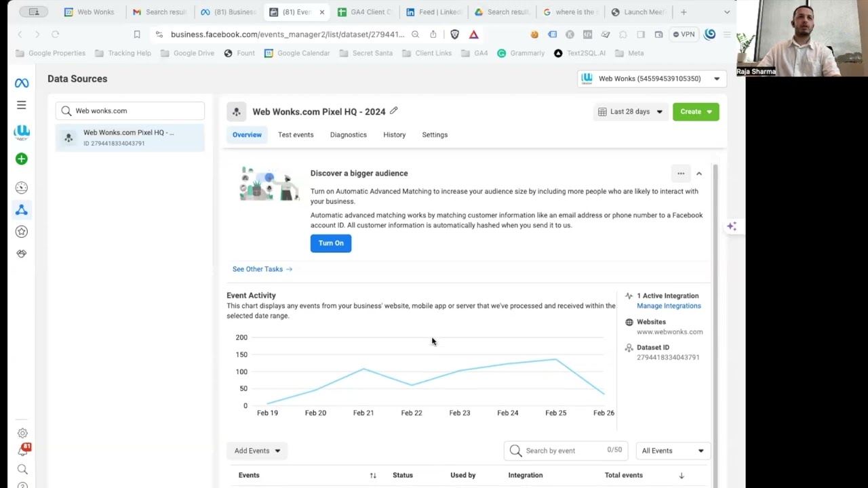Collapse the Discover a bigger audience card
Viewport: 868px width, 488px height.
[x=699, y=174]
